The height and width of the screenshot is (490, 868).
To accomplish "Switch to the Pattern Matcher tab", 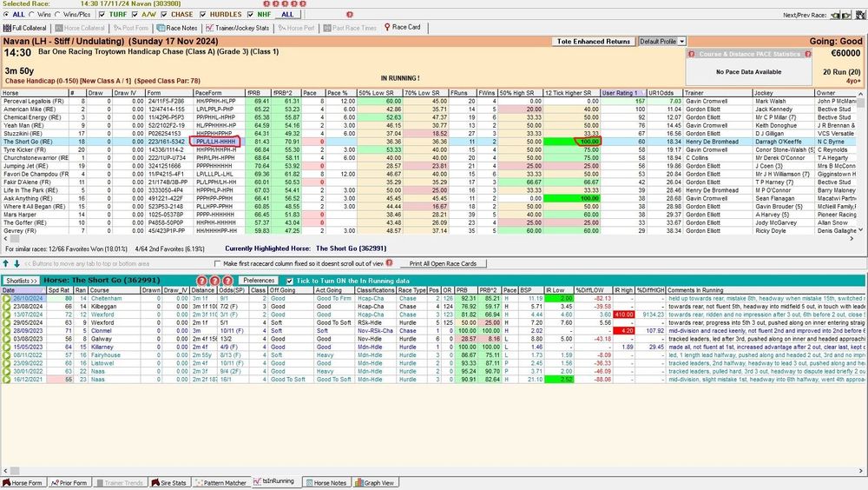I will click(220, 483).
